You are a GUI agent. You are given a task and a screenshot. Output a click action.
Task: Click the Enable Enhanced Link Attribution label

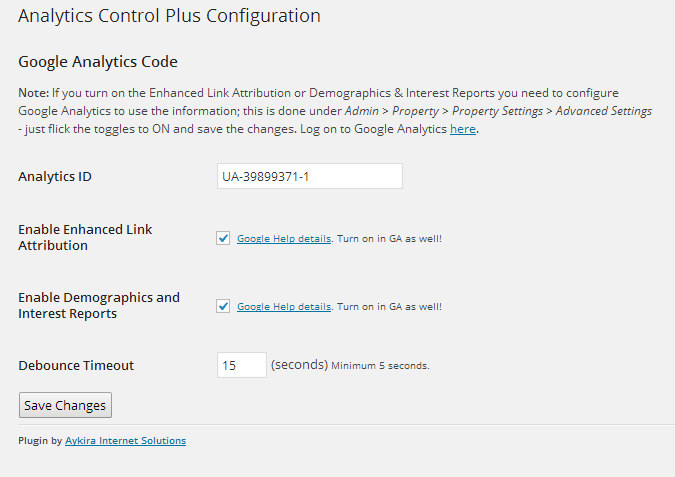(x=85, y=237)
